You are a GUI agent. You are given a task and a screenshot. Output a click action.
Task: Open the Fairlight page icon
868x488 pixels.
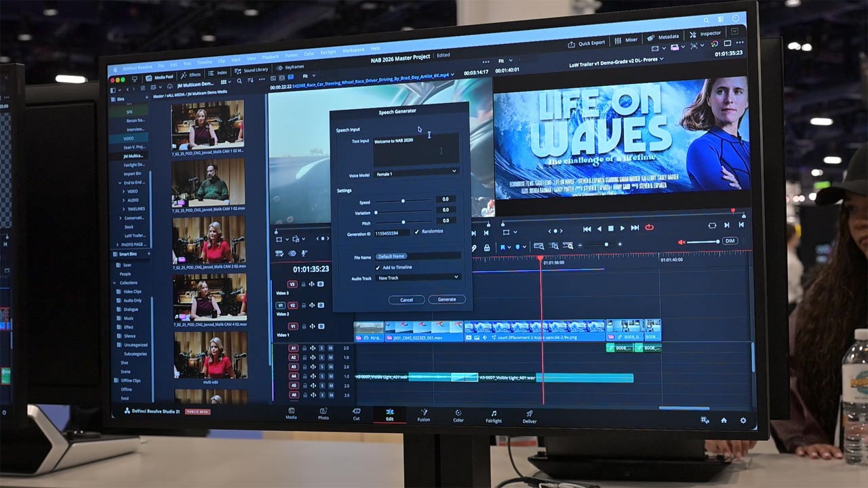(494, 413)
